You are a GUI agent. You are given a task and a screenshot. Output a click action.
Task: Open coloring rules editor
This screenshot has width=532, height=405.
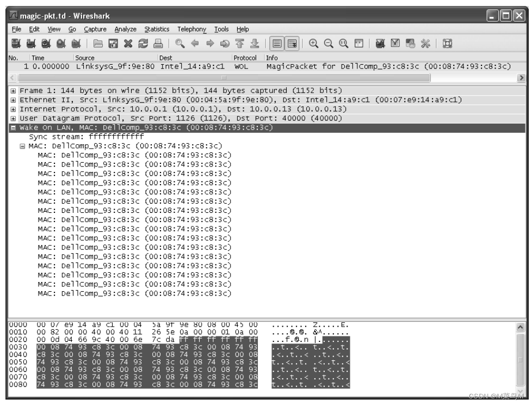coord(410,44)
